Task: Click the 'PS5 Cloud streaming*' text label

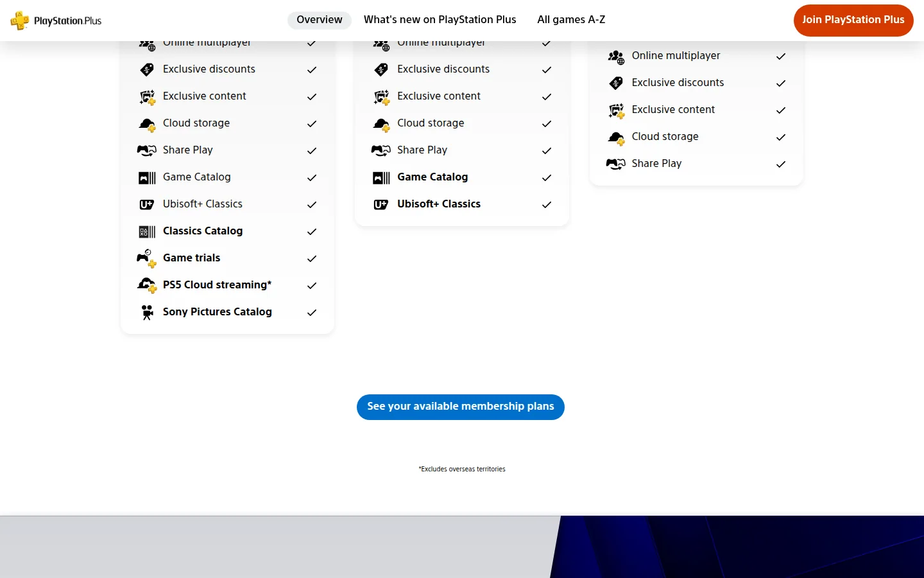Action: coord(218,285)
